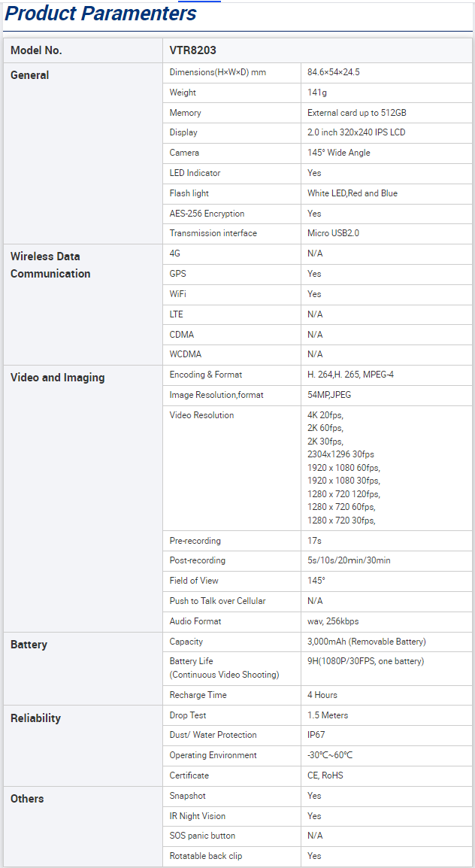The image size is (475, 868).
Task: Click the CE, RoHS certificate value
Action: pos(325,775)
